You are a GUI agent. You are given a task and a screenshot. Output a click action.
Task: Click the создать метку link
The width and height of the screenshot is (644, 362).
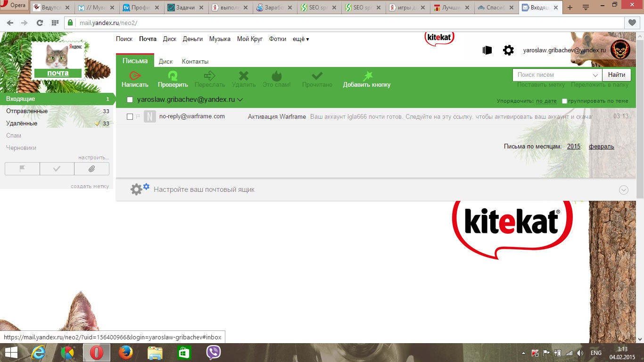pyautogui.click(x=90, y=186)
